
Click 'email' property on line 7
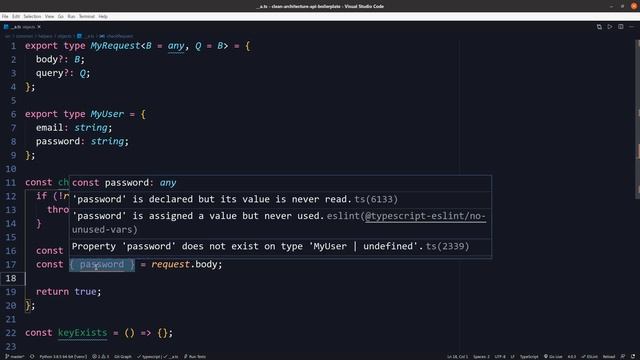49,128
